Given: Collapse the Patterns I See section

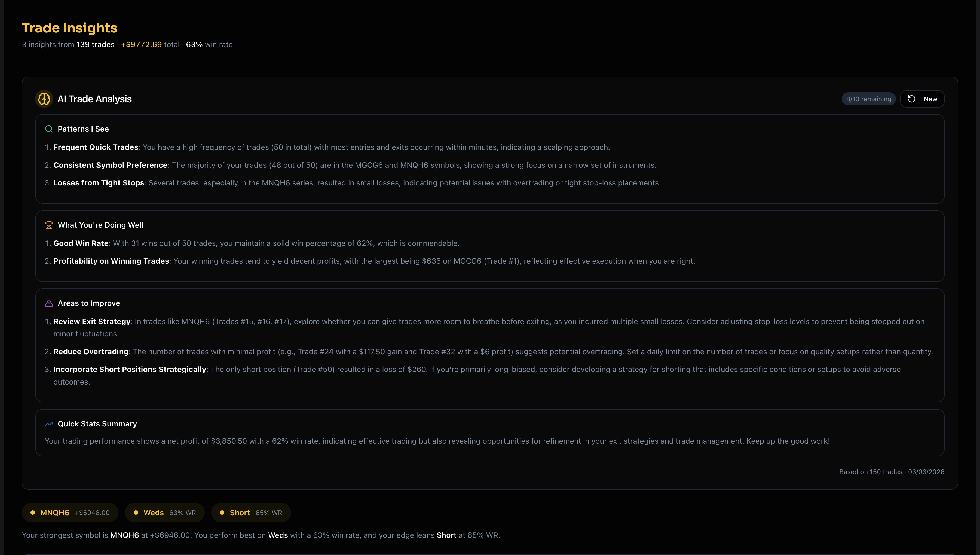Looking at the screenshot, I should point(83,129).
